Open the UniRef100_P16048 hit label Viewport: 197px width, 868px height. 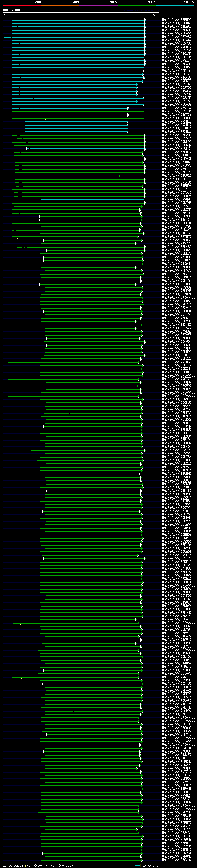[177, 23]
